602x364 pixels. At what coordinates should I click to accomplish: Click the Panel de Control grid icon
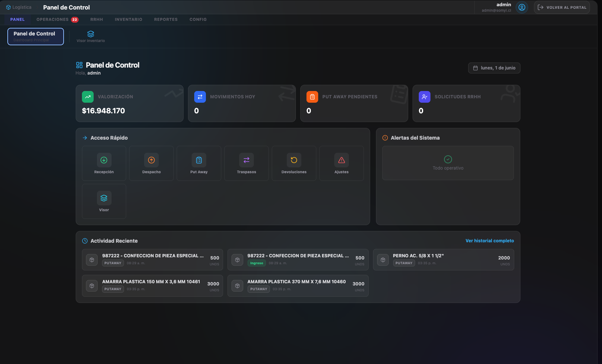(x=79, y=65)
